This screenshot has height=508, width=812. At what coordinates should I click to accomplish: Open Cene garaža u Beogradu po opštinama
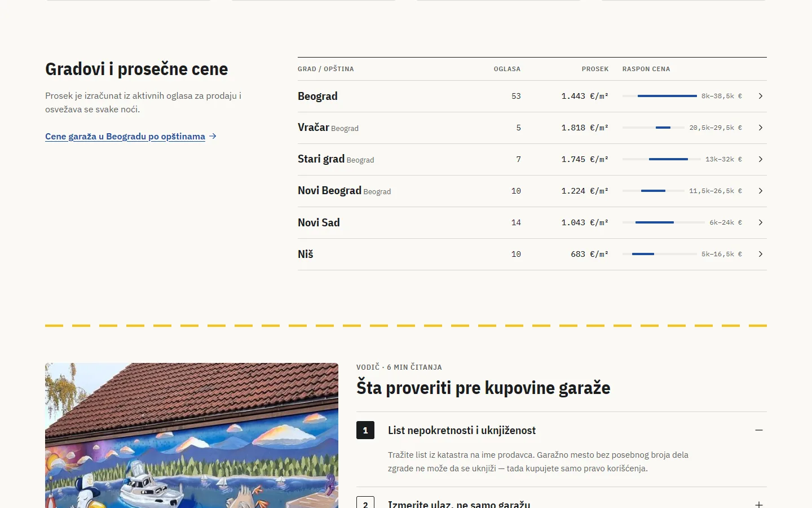[125, 136]
